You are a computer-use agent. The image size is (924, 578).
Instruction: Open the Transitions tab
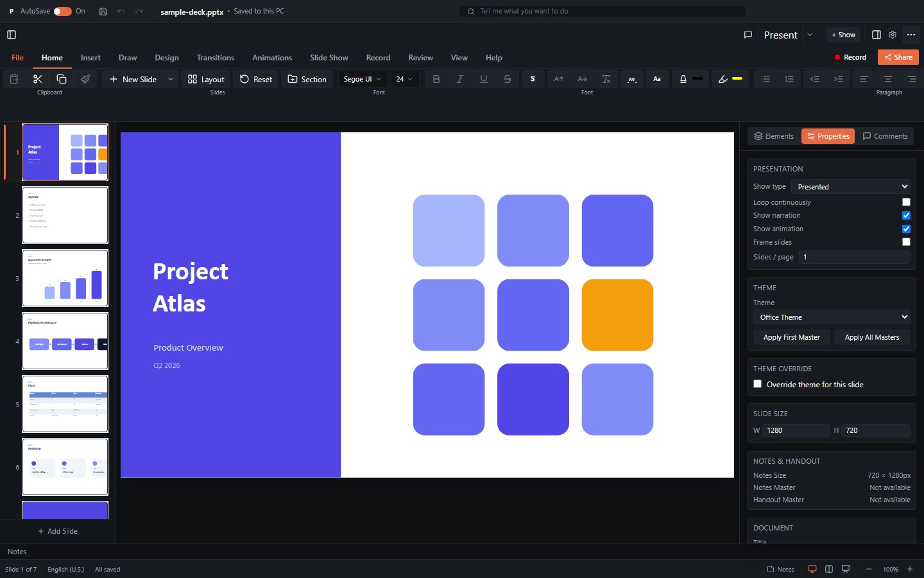(216, 58)
